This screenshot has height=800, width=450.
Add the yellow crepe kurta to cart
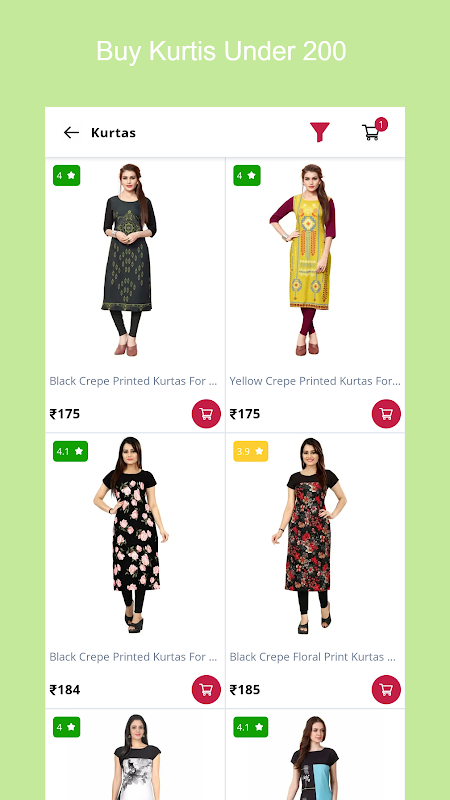(386, 414)
